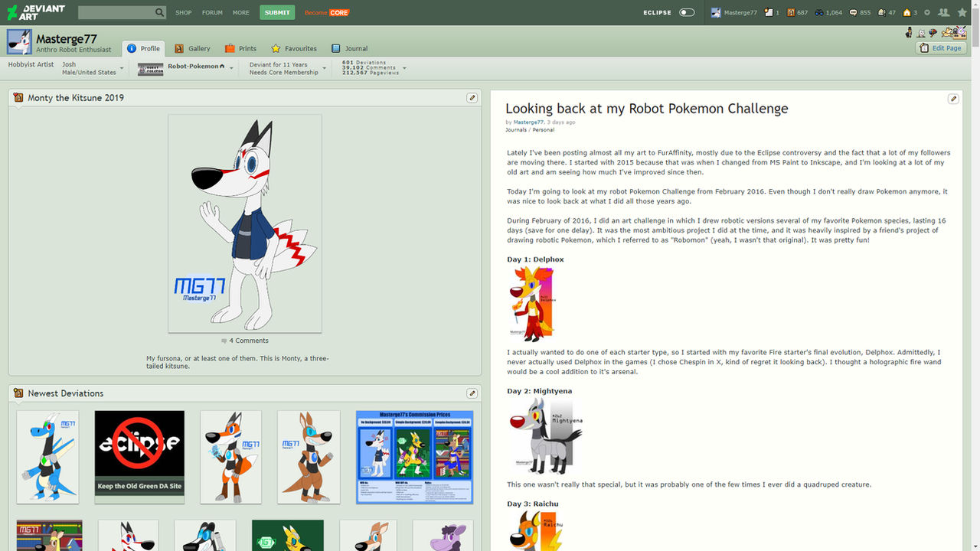Open the SHOP menu

(183, 13)
